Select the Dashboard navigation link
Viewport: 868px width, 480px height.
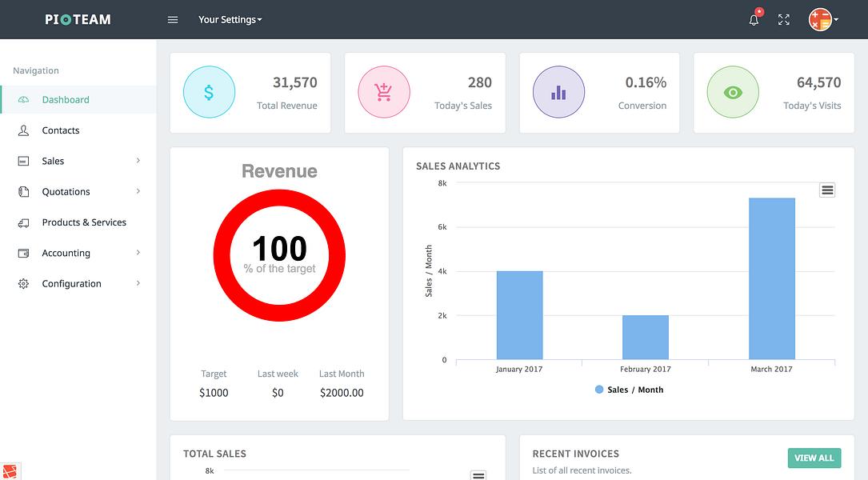(78, 100)
